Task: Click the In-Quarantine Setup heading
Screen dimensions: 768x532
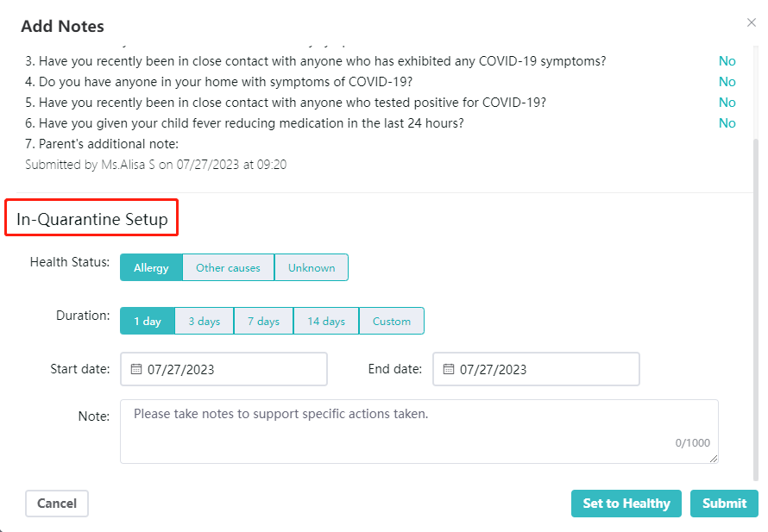Action: [92, 219]
